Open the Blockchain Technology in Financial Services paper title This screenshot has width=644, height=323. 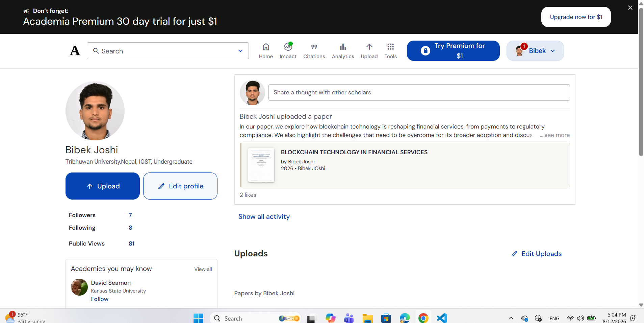click(354, 152)
